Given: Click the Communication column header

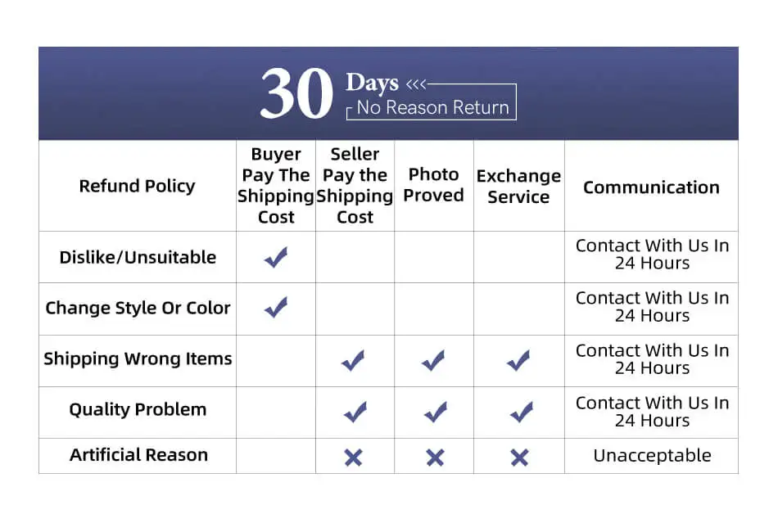Looking at the screenshot, I should click(652, 187).
